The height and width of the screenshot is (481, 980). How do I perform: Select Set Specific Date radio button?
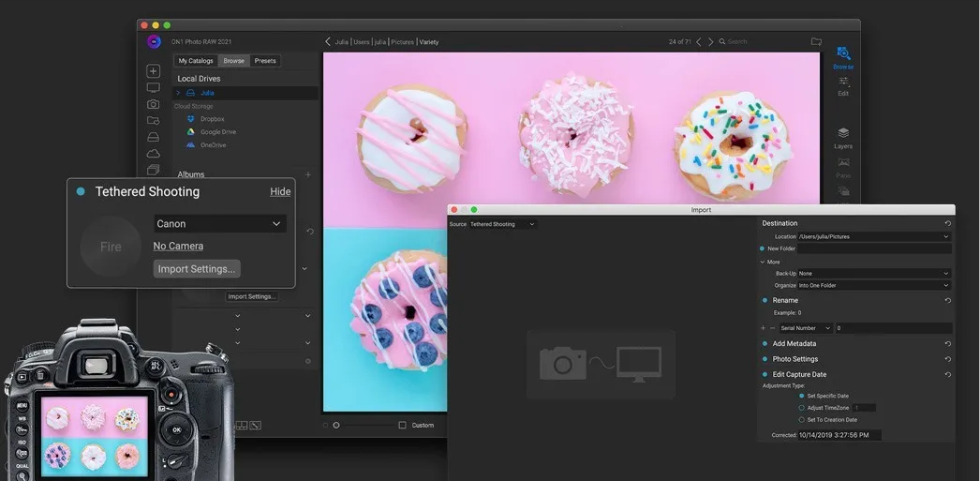click(801, 396)
